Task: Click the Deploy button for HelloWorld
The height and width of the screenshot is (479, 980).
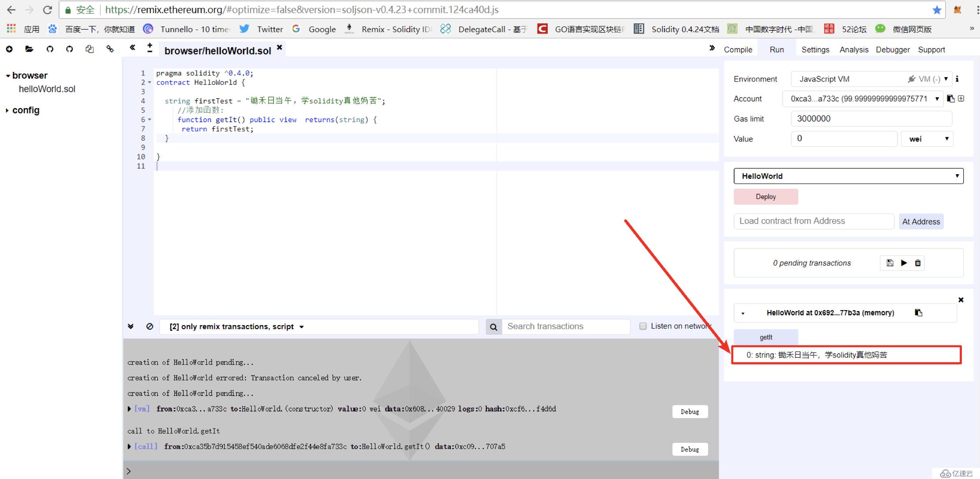Action: [x=765, y=196]
